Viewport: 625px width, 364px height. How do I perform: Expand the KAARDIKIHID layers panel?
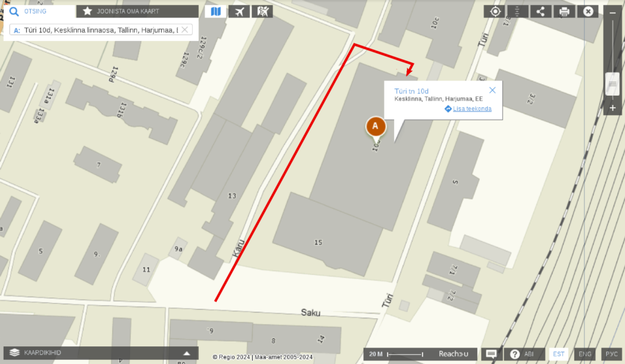101,353
